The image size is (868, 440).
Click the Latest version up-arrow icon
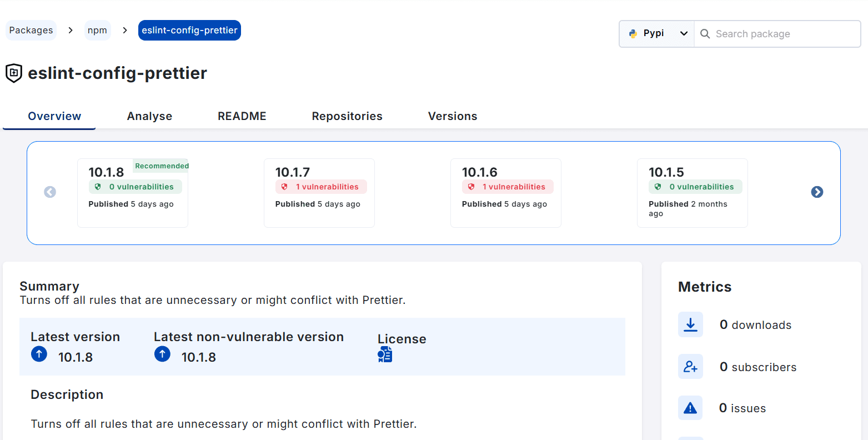(39, 354)
